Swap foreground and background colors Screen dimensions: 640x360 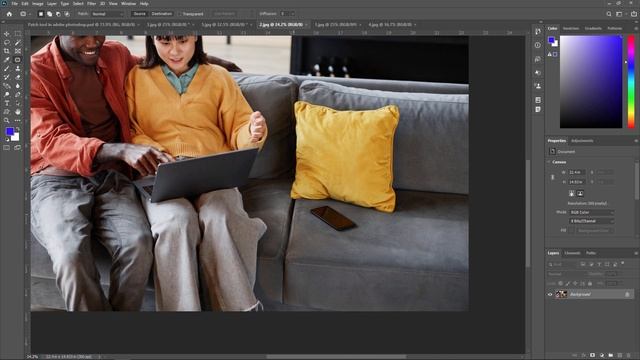(x=18, y=129)
